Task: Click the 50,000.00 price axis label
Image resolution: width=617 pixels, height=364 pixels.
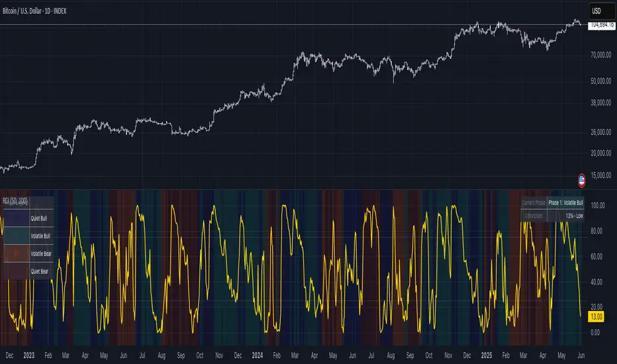Action: 600,81
